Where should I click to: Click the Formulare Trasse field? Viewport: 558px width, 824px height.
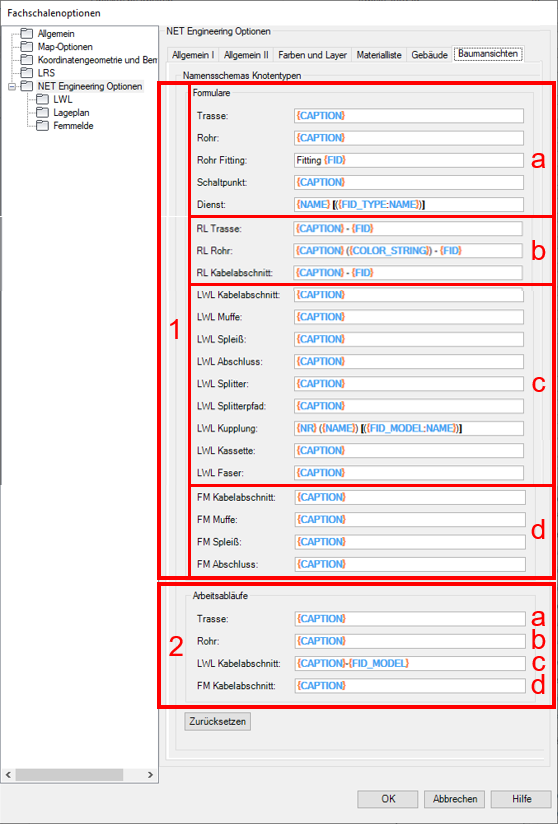409,116
